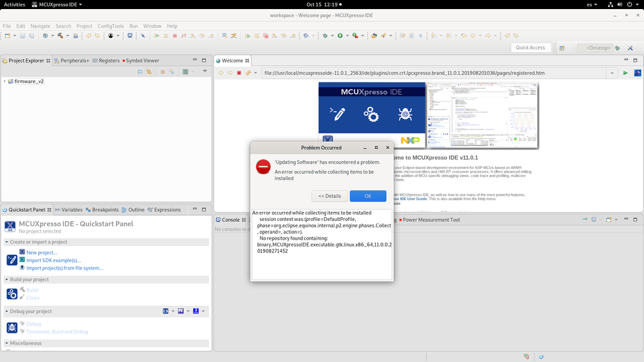The image size is (644, 362).
Task: Expand the firmware_v2 project tree node
Action: point(5,81)
